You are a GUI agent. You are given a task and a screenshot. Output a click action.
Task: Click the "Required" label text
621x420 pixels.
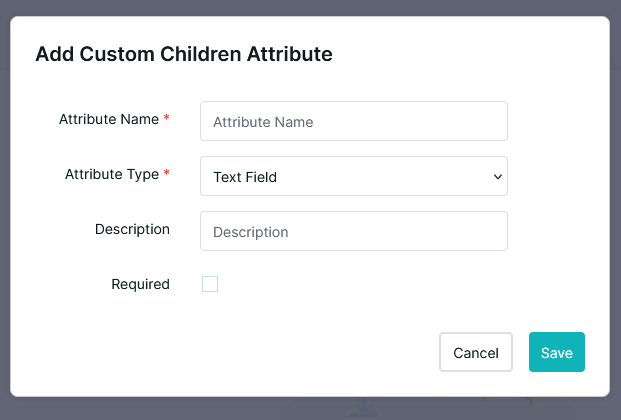140,284
